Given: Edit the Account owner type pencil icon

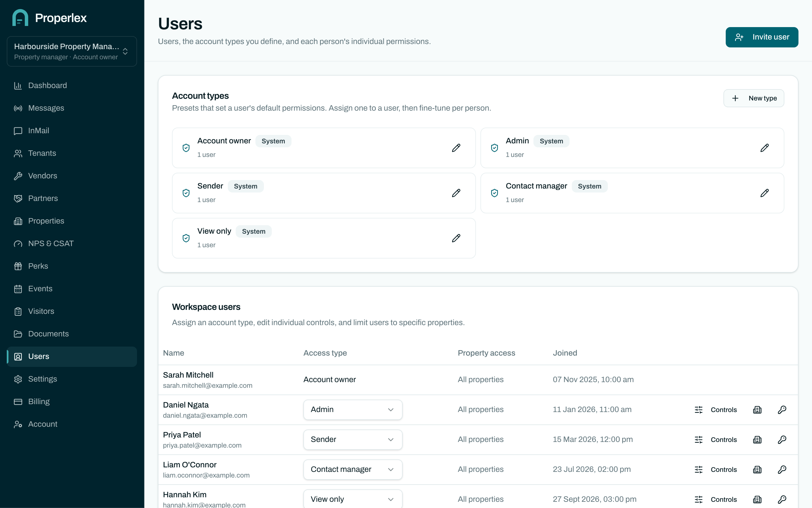Looking at the screenshot, I should [x=456, y=148].
